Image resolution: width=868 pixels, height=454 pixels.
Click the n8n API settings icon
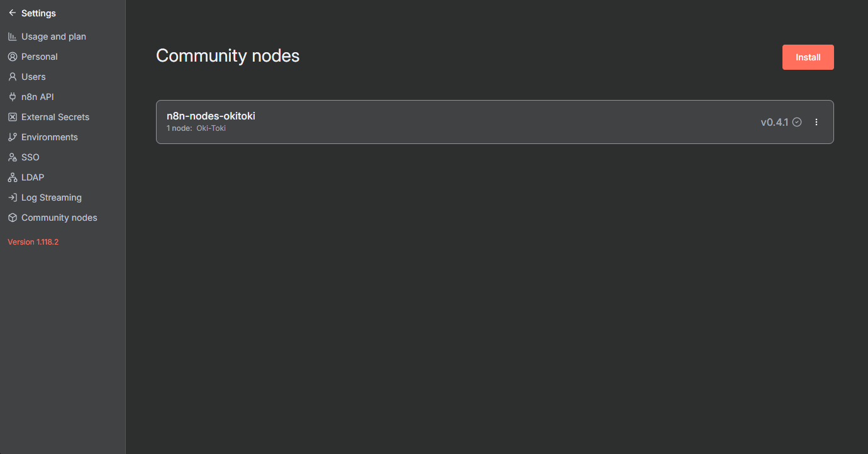coord(12,96)
